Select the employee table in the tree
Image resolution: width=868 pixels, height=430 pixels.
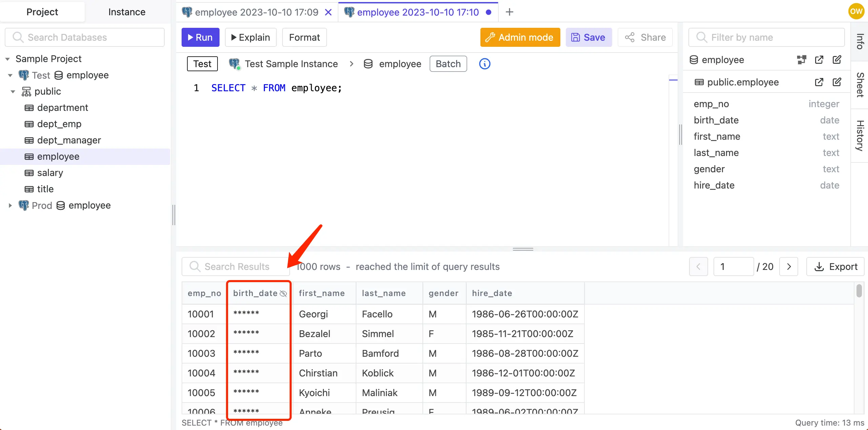coord(58,156)
